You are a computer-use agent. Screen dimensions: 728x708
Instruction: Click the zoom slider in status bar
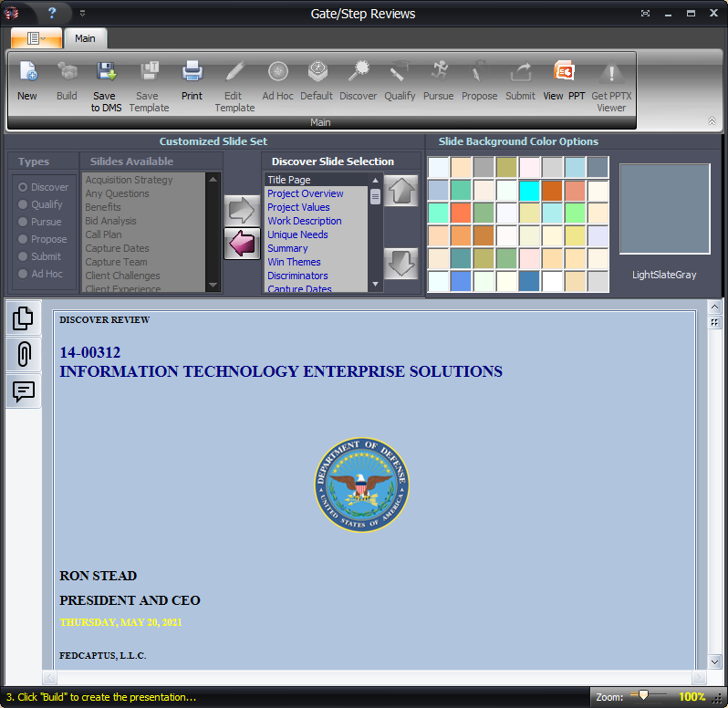tap(642, 696)
